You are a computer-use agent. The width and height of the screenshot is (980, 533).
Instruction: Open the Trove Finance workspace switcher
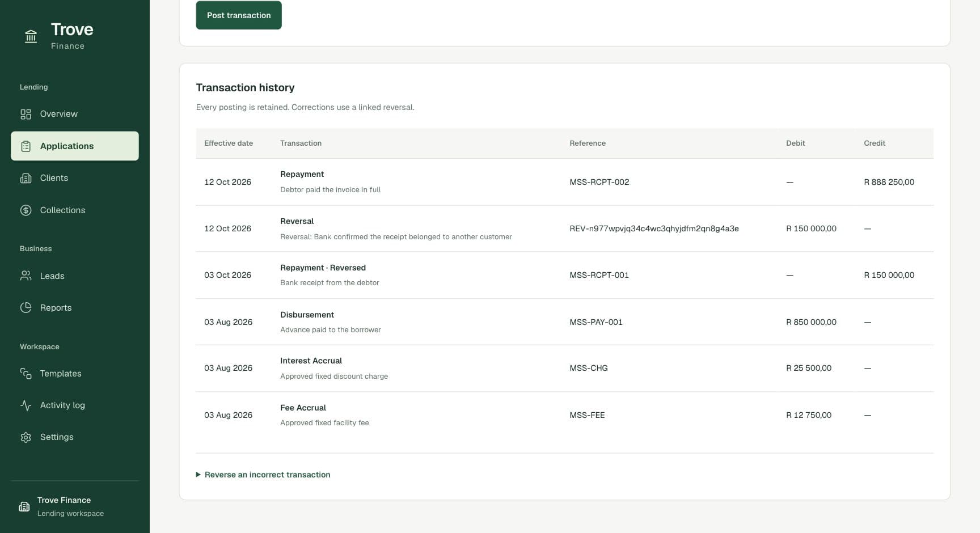coord(74,506)
